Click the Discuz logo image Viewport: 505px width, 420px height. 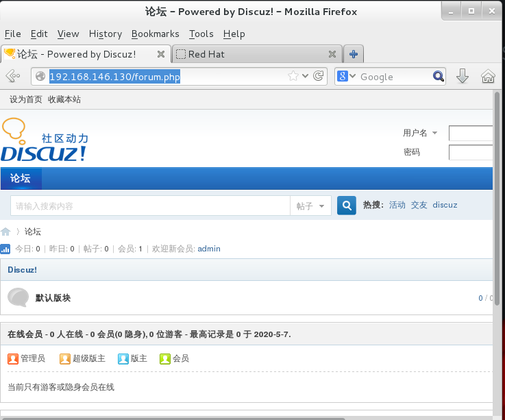click(x=45, y=140)
